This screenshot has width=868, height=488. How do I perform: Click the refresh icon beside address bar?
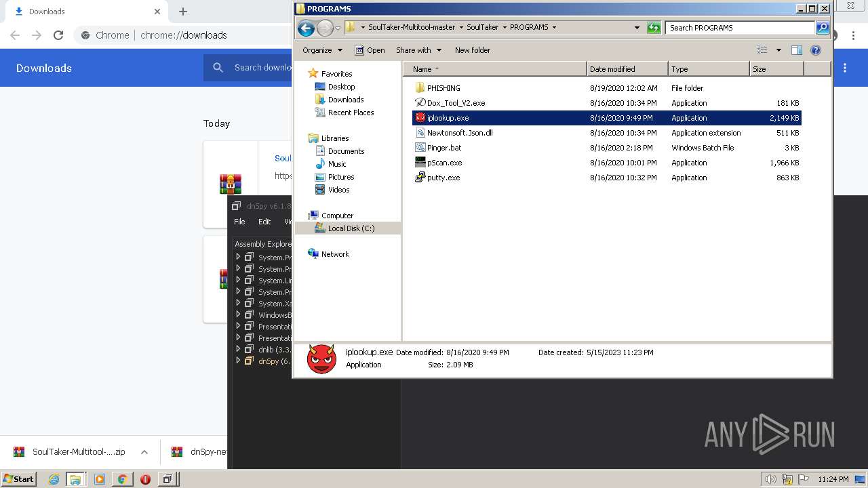point(654,28)
